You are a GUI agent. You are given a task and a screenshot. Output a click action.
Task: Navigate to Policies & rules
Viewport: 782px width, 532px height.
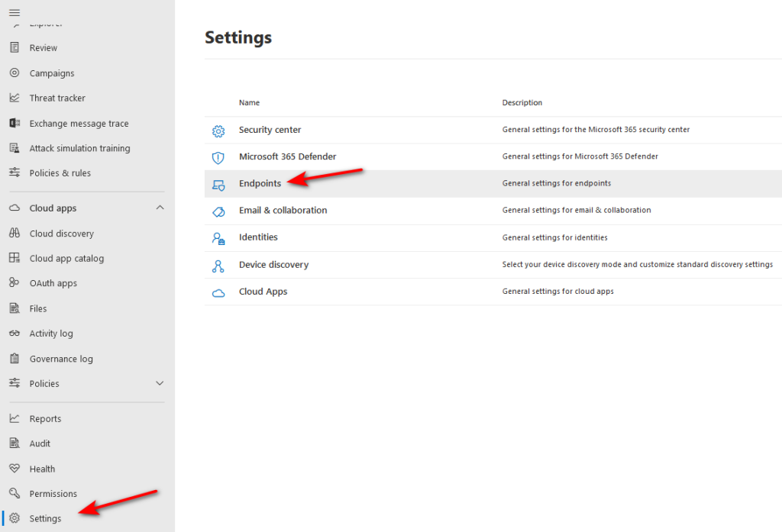[60, 173]
